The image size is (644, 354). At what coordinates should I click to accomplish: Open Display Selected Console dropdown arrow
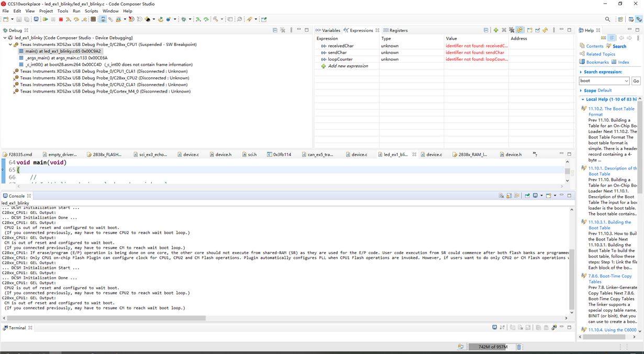[x=541, y=196]
